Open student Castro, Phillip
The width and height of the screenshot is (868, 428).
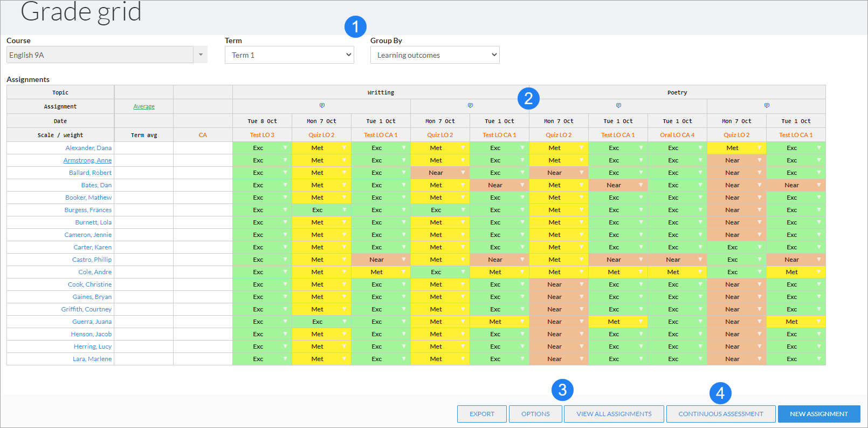(92, 260)
